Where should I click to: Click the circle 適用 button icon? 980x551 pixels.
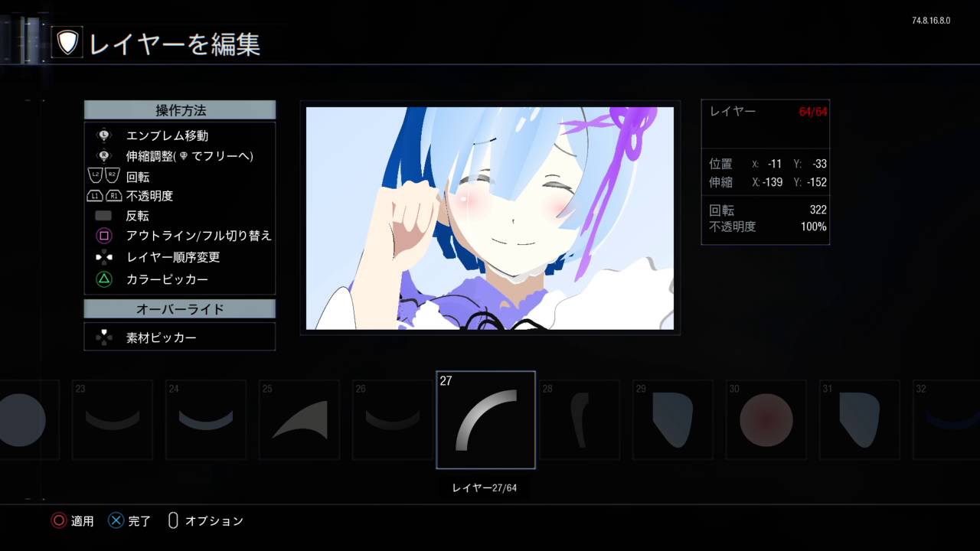click(59, 521)
